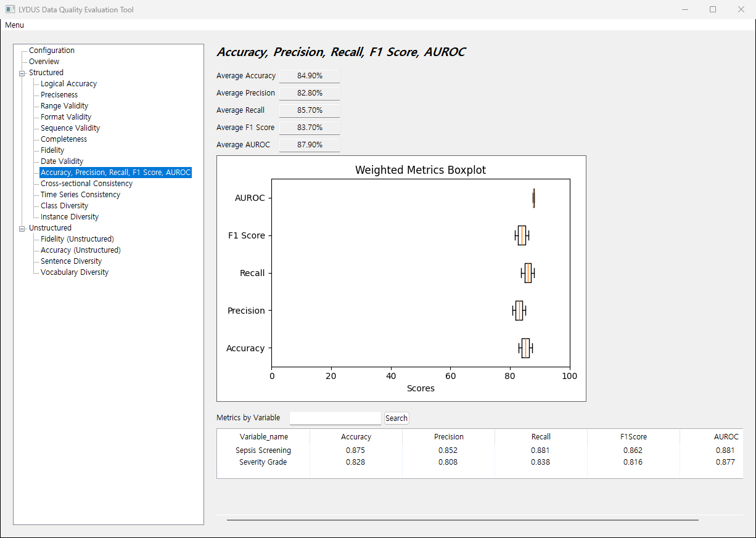Image resolution: width=756 pixels, height=538 pixels.
Task: Click Sepsis Screening accuracy 0.875
Action: pyautogui.click(x=356, y=450)
